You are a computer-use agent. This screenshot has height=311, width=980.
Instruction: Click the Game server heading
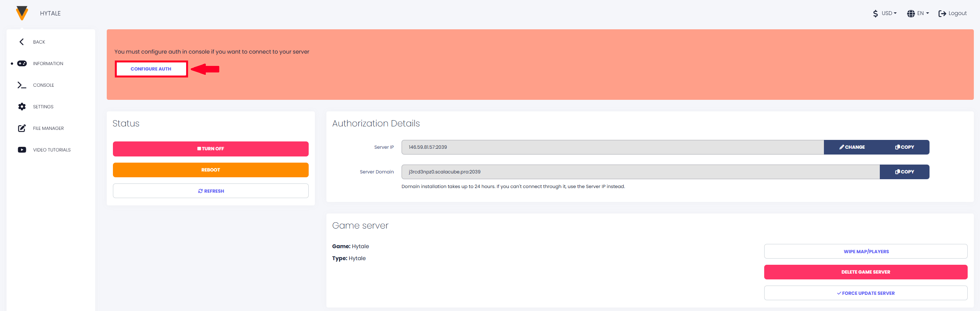click(x=360, y=225)
